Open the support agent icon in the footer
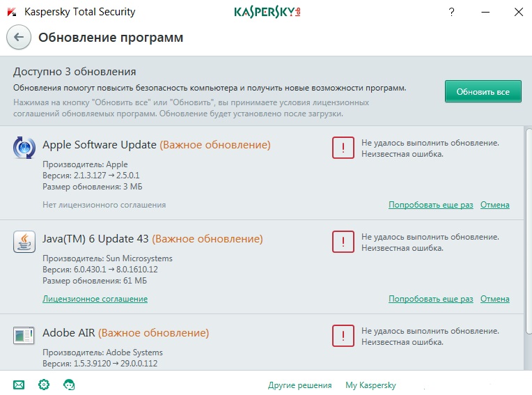 coord(69,385)
